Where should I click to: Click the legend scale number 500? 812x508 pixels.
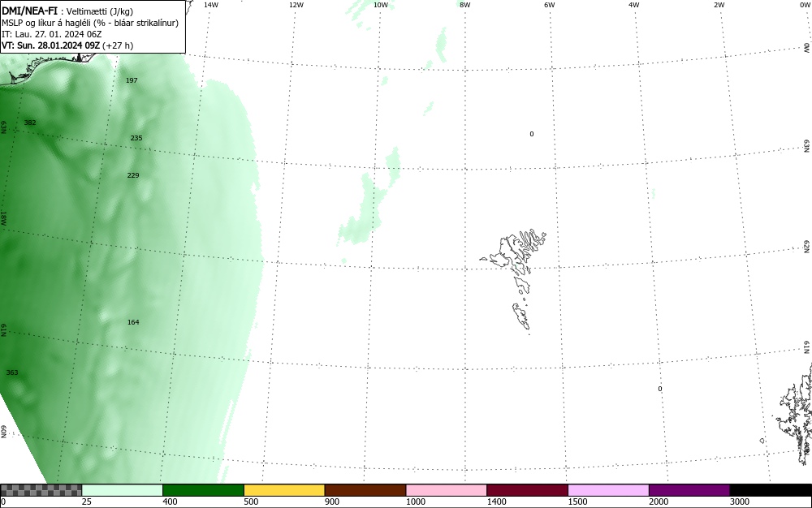pyautogui.click(x=251, y=502)
